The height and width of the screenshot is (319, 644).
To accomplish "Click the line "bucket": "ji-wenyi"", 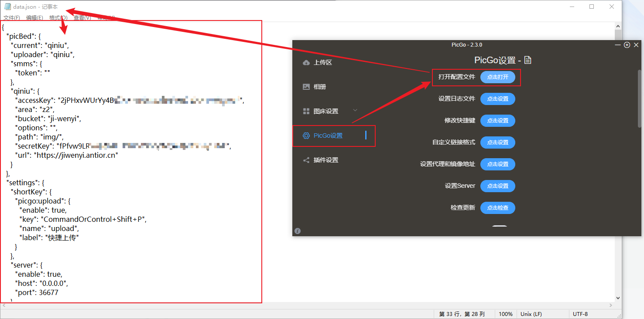I will pyautogui.click(x=48, y=119).
